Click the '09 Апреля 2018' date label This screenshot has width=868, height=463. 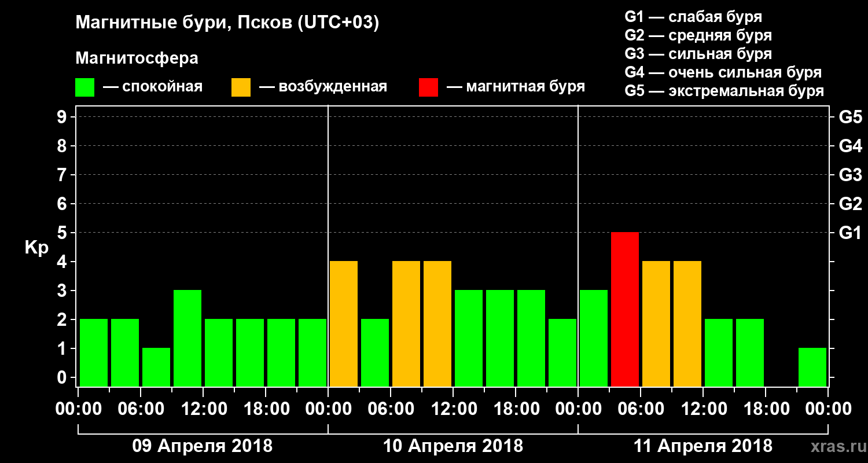pyautogui.click(x=202, y=446)
